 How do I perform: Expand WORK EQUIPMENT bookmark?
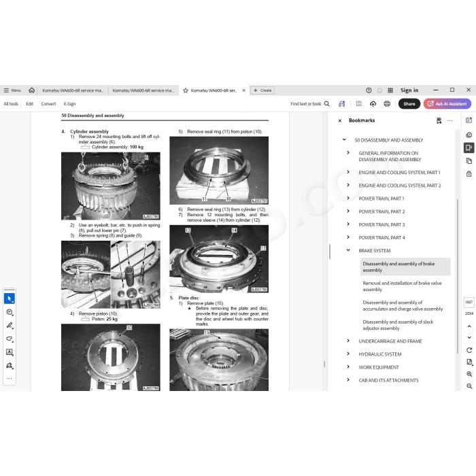coord(348,367)
